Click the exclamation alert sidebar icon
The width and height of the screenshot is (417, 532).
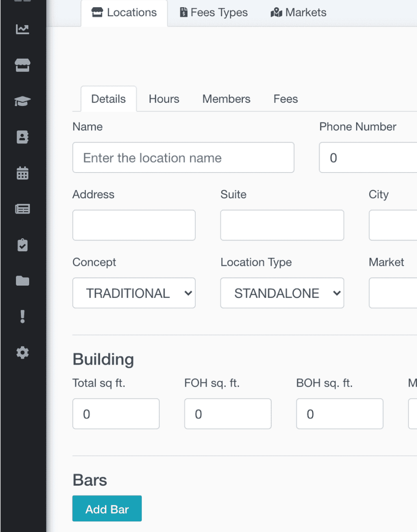click(22, 317)
